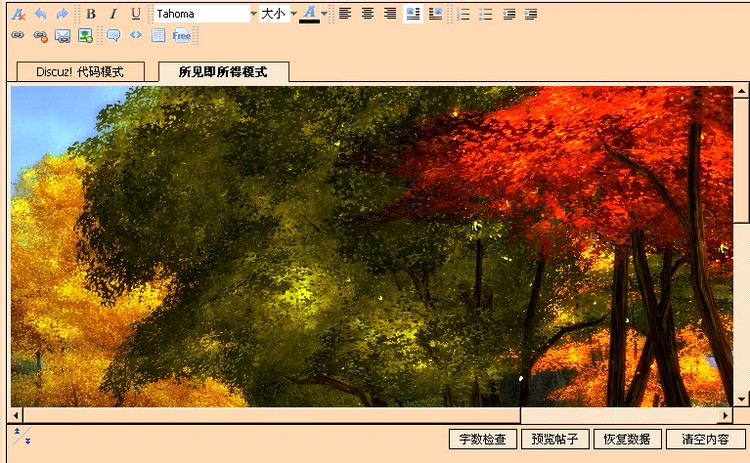Remove the hyperlink (unlink icon)

coord(40,36)
